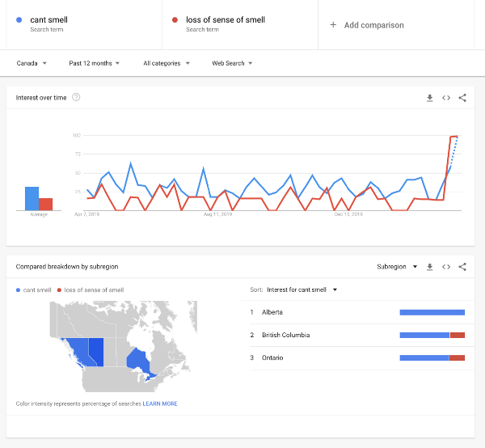Click the Apr 7, 2019 axis label

87,214
